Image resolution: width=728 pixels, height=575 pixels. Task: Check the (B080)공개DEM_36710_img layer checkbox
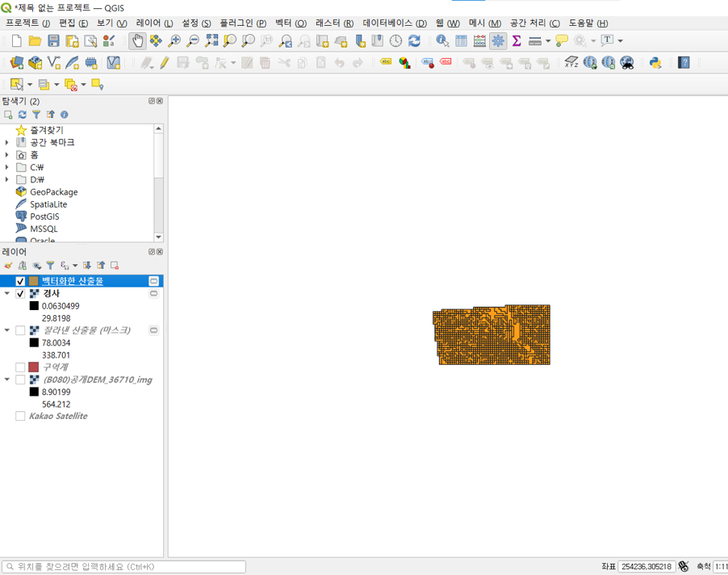(x=20, y=380)
